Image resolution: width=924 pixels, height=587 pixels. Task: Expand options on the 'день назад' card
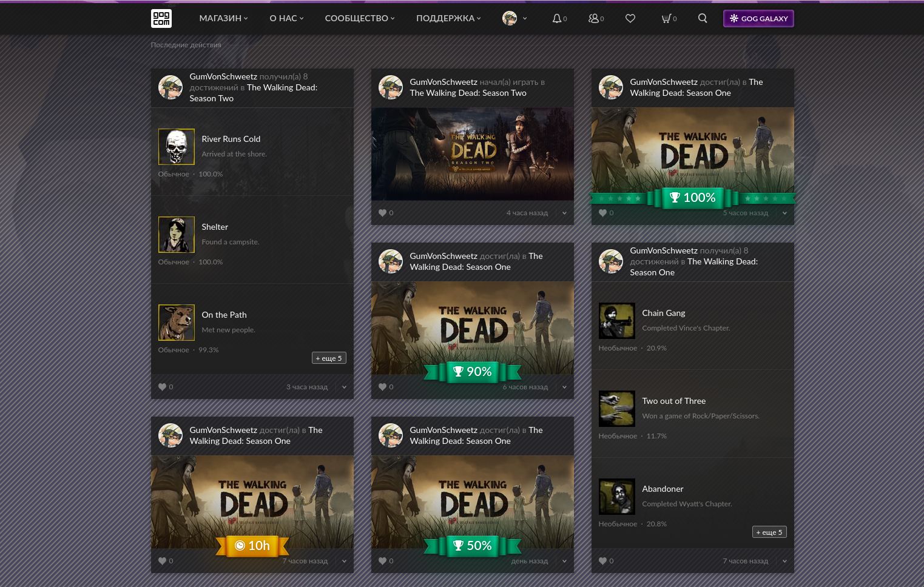click(564, 561)
